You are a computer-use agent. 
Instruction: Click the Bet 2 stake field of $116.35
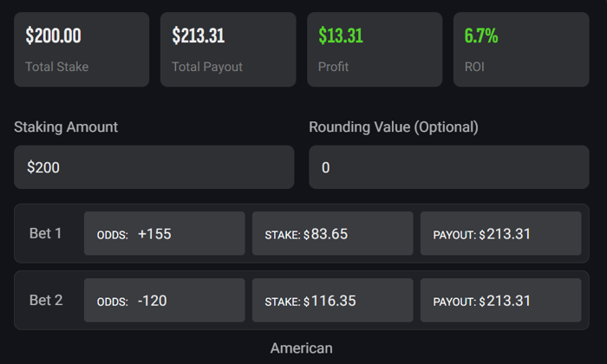[x=332, y=301]
